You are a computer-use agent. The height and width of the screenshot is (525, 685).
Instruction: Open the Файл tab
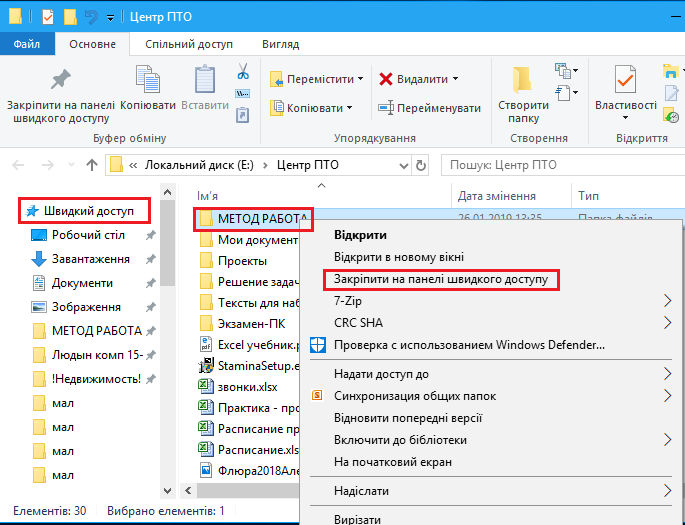coord(27,44)
